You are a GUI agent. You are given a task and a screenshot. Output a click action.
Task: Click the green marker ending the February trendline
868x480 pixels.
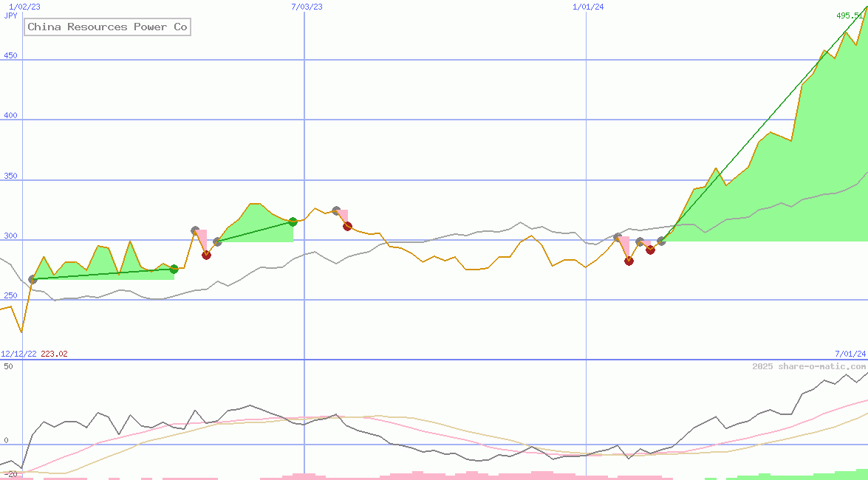pos(173,269)
